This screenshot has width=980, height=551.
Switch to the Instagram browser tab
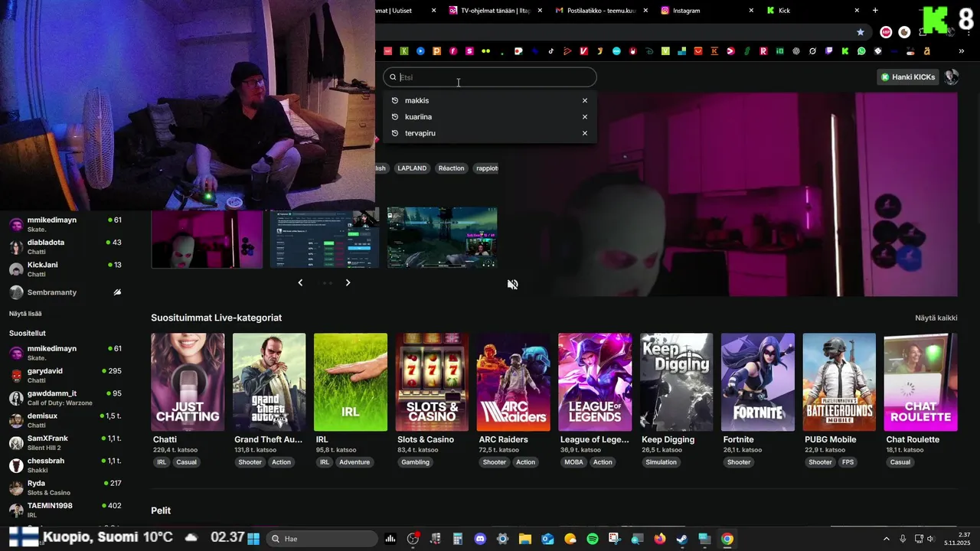coord(707,11)
